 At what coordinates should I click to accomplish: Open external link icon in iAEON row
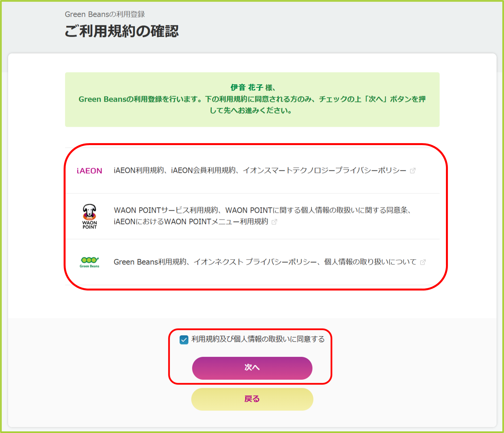click(x=413, y=171)
